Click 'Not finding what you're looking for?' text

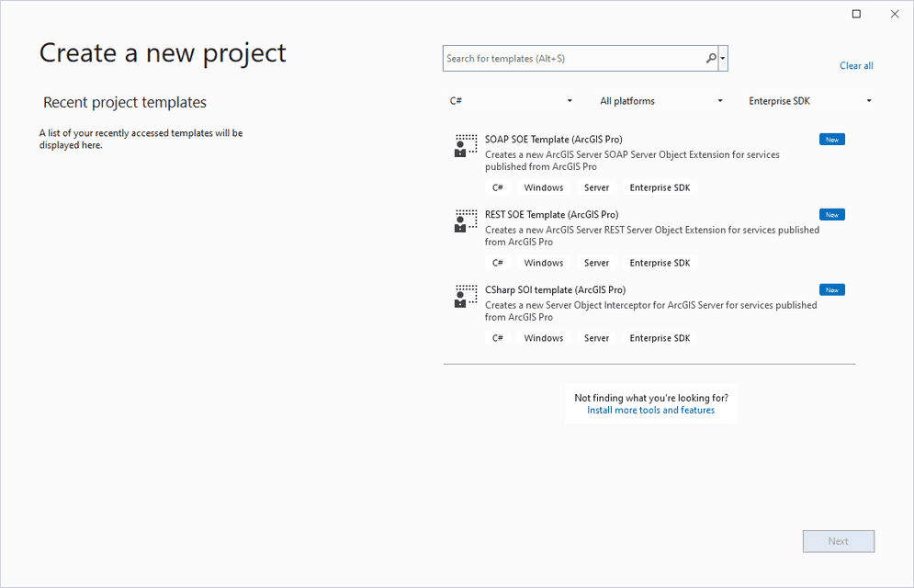click(x=651, y=398)
